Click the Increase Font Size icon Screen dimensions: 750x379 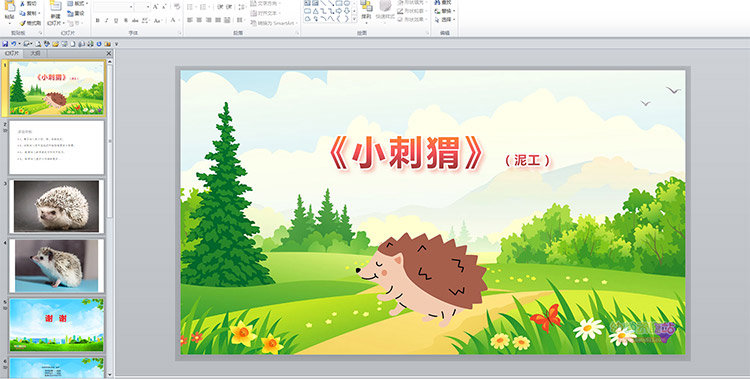click(156, 7)
